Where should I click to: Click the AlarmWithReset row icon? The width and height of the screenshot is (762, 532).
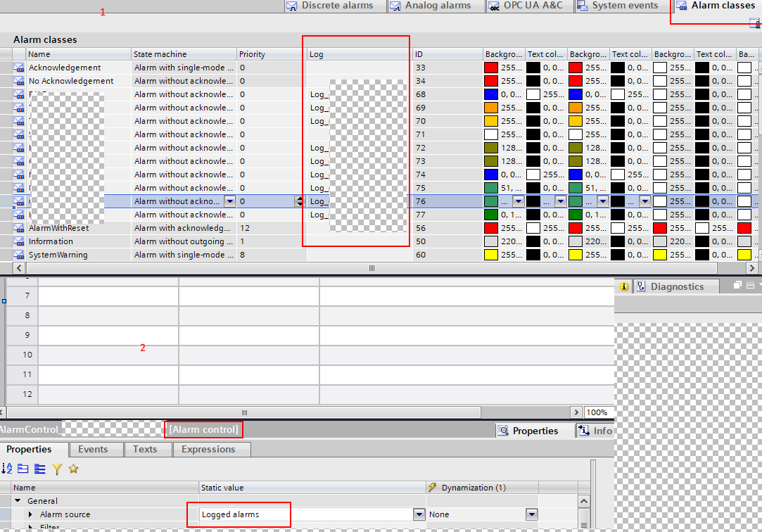[18, 228]
